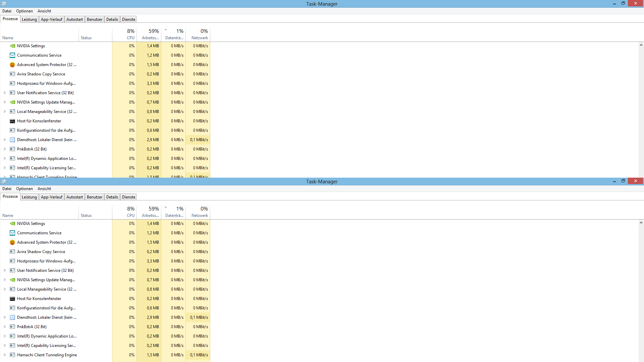Switch to Dienste tab in lower window
Viewport: 644px width, 362px height.
(128, 197)
